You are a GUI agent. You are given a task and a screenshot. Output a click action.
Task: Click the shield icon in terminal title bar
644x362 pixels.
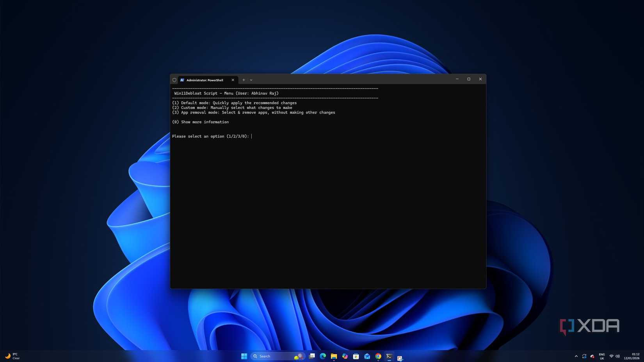click(174, 80)
